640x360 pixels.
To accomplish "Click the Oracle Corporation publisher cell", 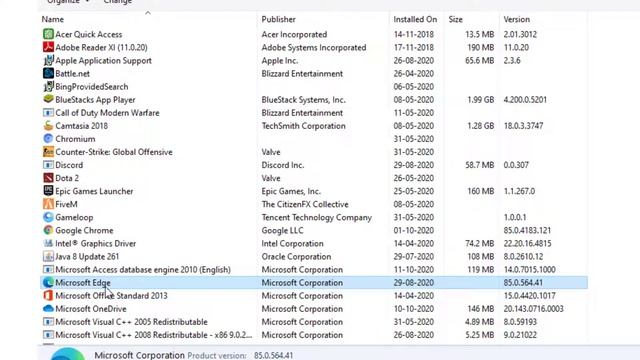I will click(296, 256).
